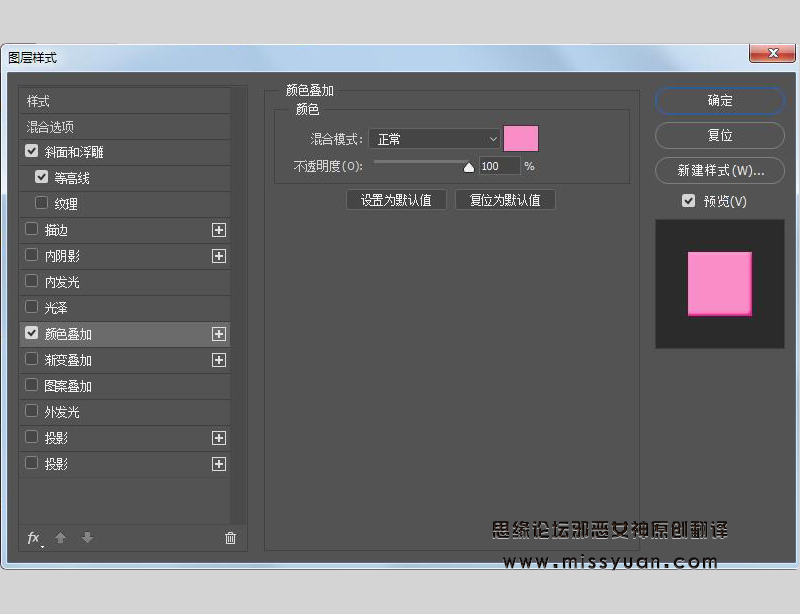The width and height of the screenshot is (800, 614).
Task: Enable the 外发光 effect checkbox
Action: (x=31, y=411)
